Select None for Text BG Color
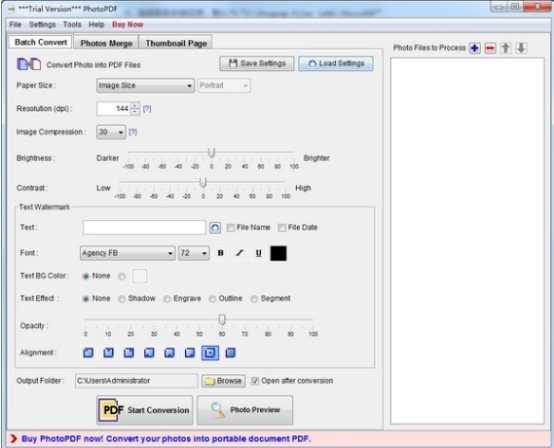 click(x=86, y=276)
